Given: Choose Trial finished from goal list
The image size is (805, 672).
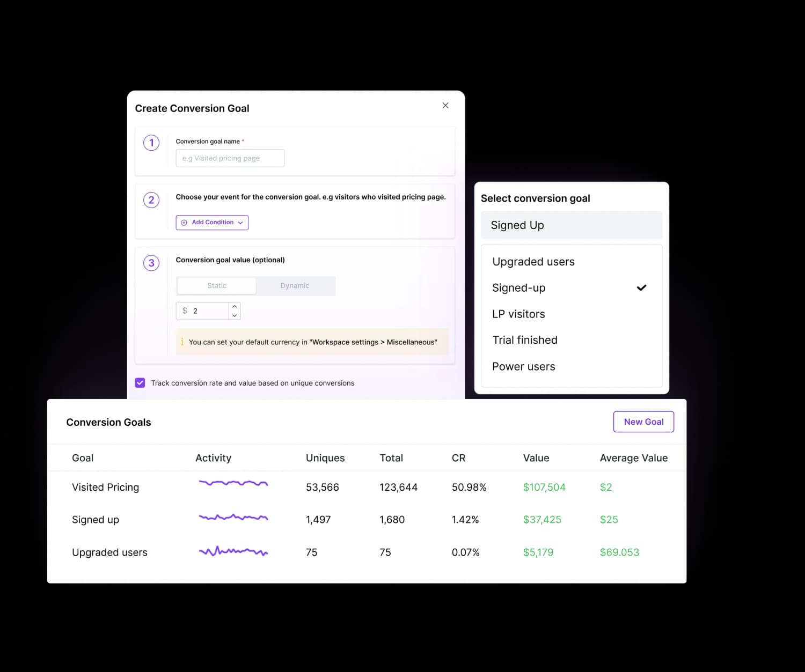Looking at the screenshot, I should click(x=524, y=340).
